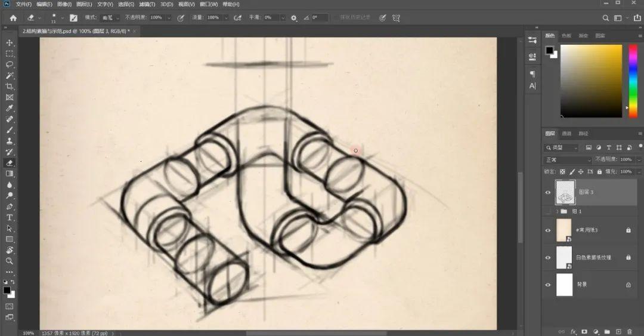Open brush preset picker arrow
This screenshot has width=644, height=336.
pos(63,18)
